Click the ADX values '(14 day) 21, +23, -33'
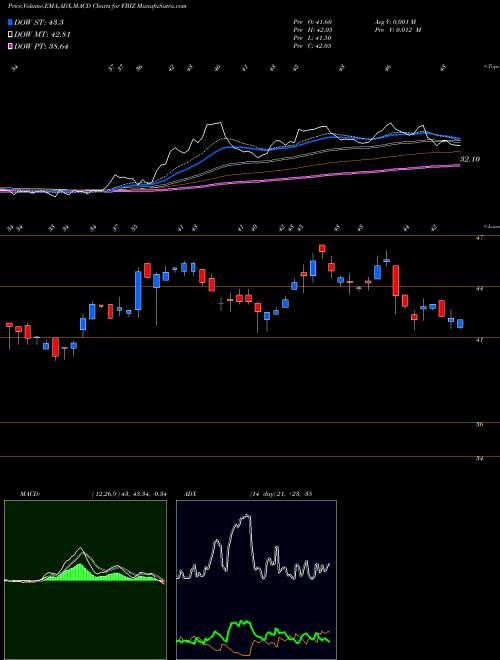This screenshot has height=660, width=500. pos(280,493)
